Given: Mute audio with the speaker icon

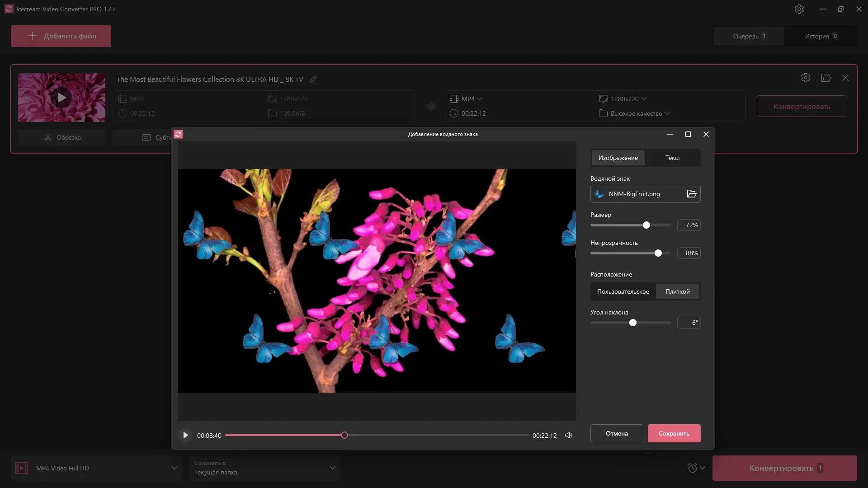Looking at the screenshot, I should [569, 435].
